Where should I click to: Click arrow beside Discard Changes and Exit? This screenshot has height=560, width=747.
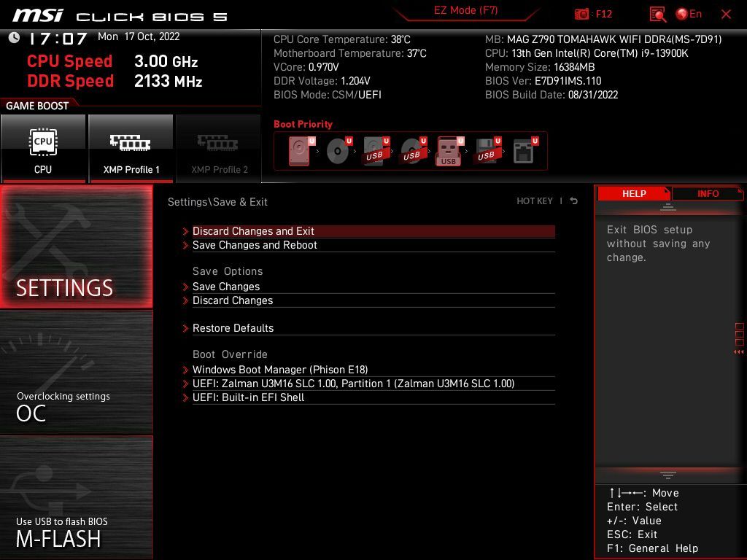pyautogui.click(x=185, y=231)
